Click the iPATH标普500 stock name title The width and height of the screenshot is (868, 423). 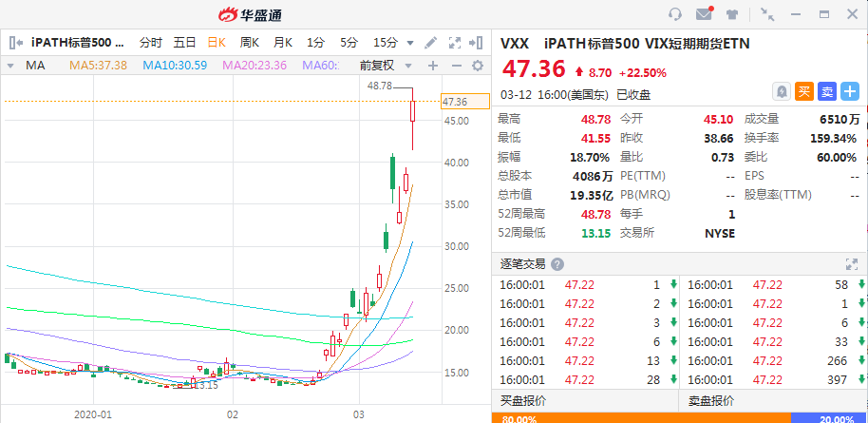coord(78,43)
